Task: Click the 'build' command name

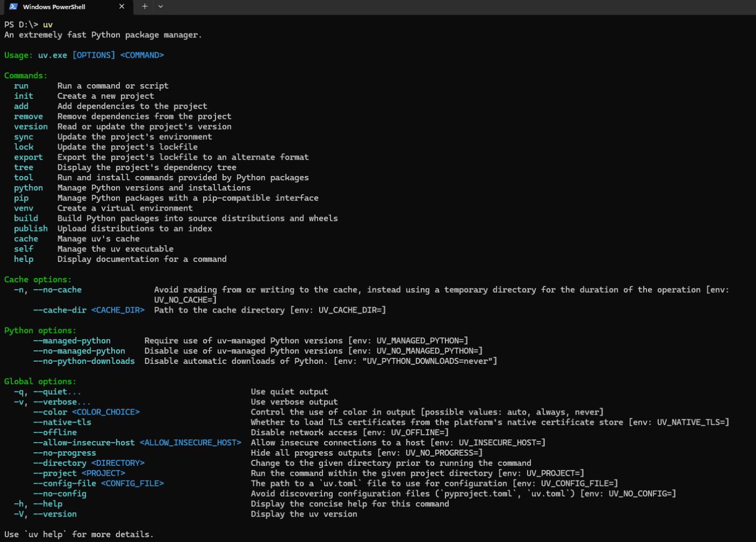Action: (x=26, y=219)
